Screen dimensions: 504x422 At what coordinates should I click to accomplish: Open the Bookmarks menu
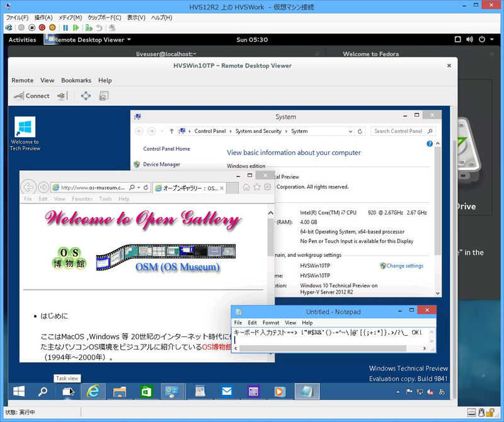76,81
